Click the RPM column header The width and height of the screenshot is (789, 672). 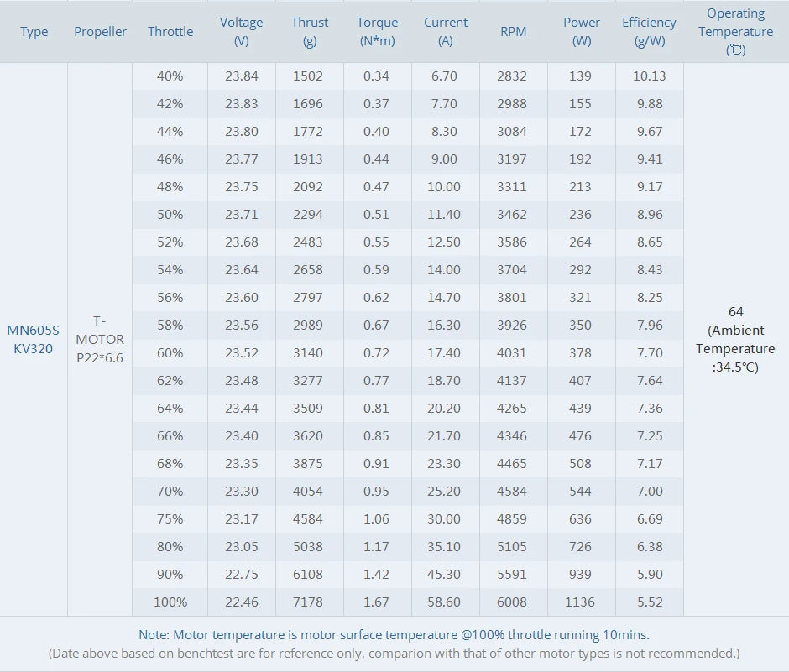513,31
